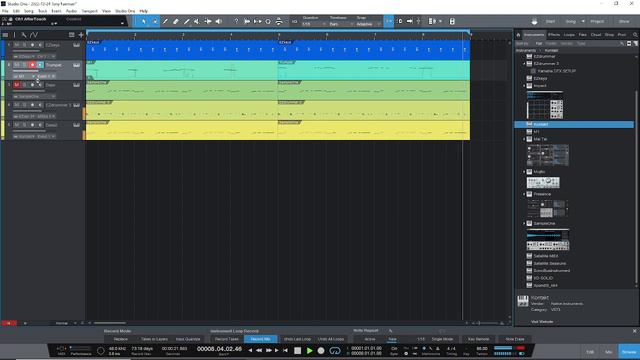Activate the Listen speaker tool

[x=219, y=21]
